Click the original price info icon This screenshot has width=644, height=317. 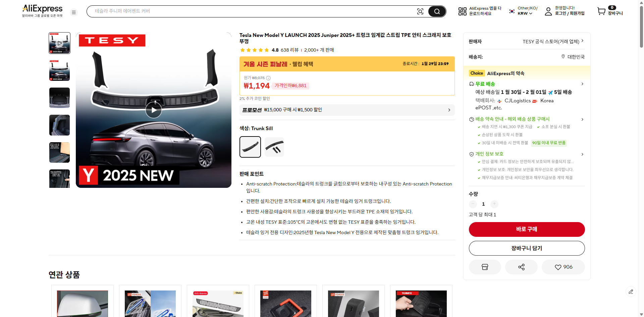tap(268, 78)
